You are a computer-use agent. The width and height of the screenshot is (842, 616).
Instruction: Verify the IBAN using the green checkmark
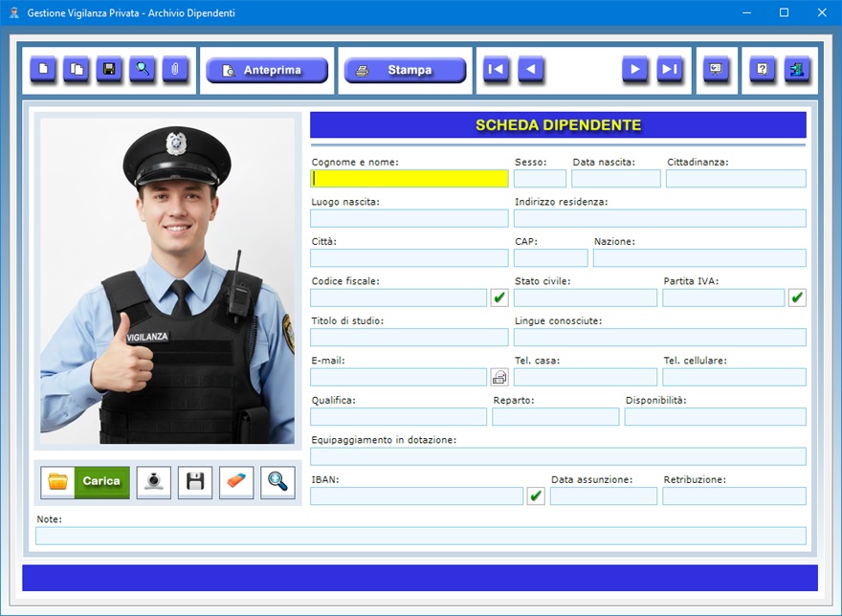point(536,496)
